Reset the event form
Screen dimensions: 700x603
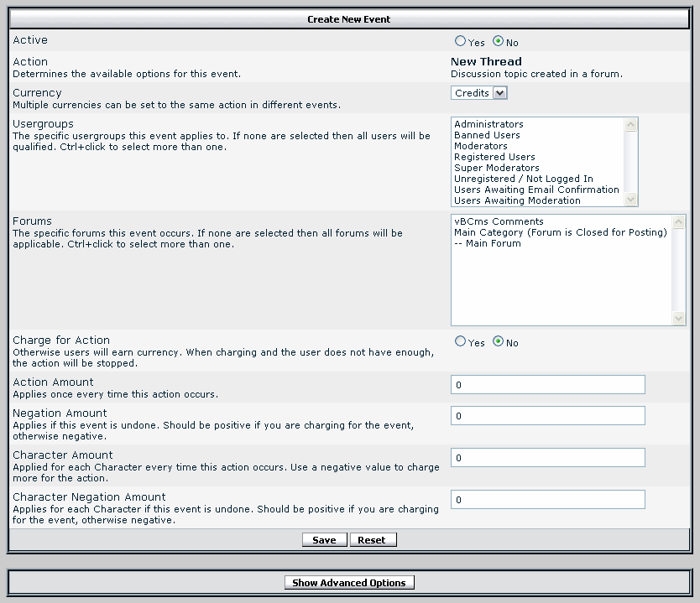click(374, 539)
